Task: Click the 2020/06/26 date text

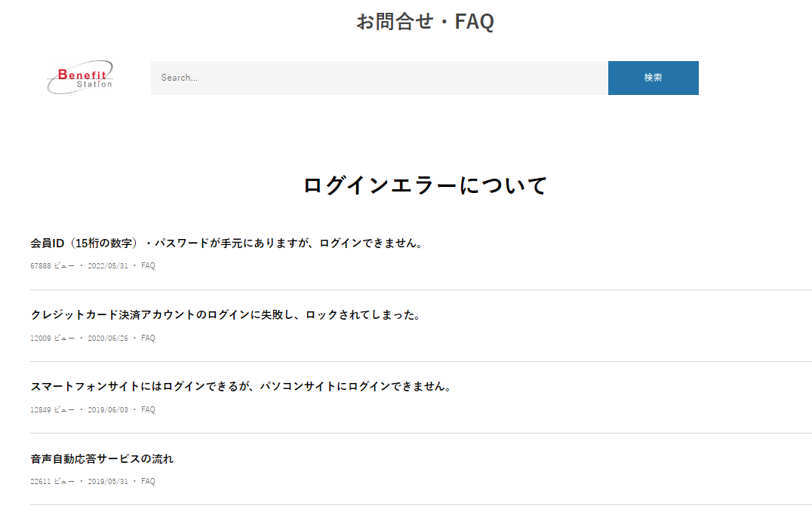Action: [108, 339]
